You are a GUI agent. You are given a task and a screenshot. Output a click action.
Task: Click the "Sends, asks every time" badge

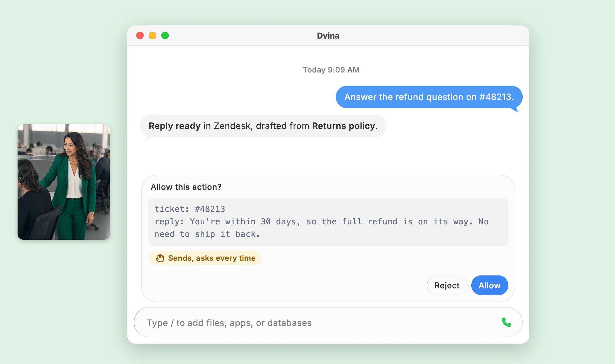[x=206, y=258]
